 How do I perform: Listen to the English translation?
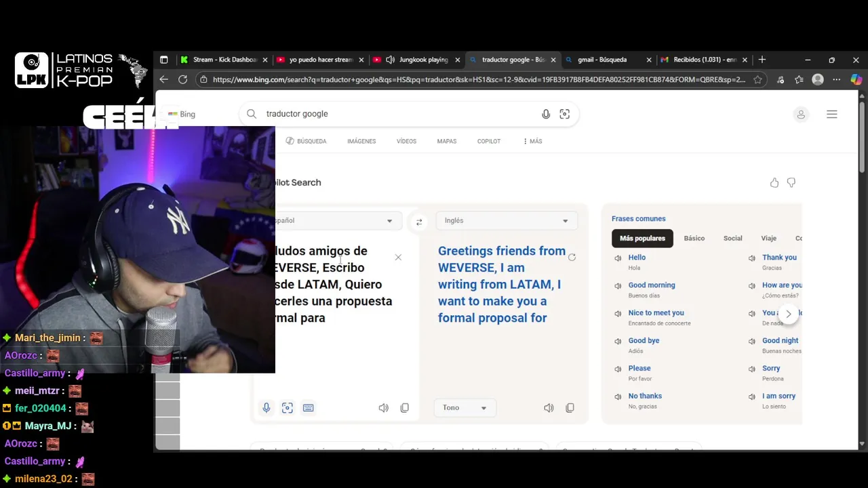[549, 407]
